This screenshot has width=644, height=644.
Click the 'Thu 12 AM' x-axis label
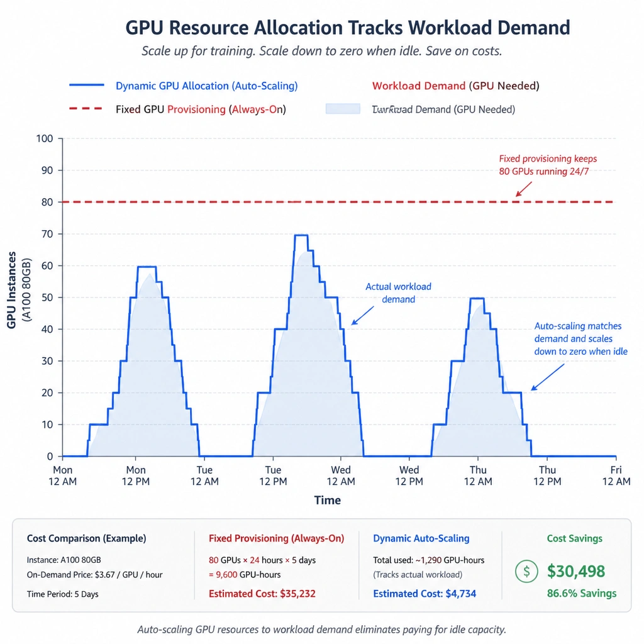click(x=478, y=475)
